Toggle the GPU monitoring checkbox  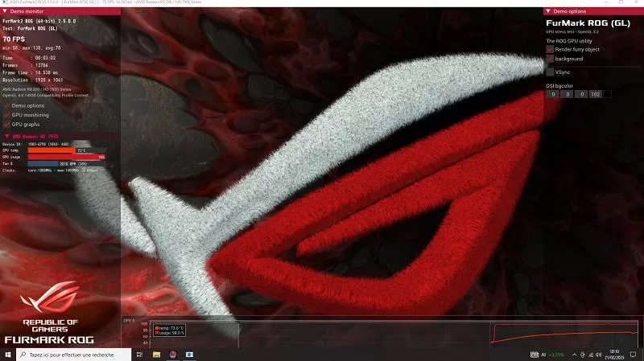coord(6,115)
